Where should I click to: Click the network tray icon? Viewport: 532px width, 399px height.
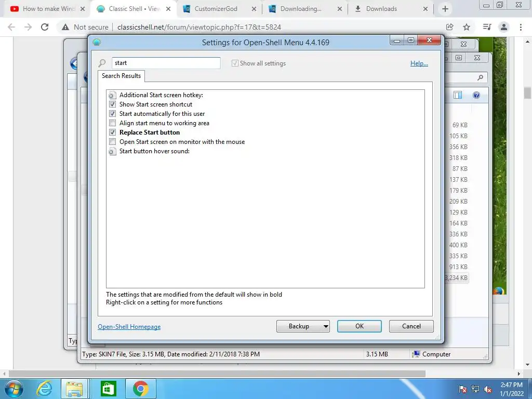click(475, 389)
